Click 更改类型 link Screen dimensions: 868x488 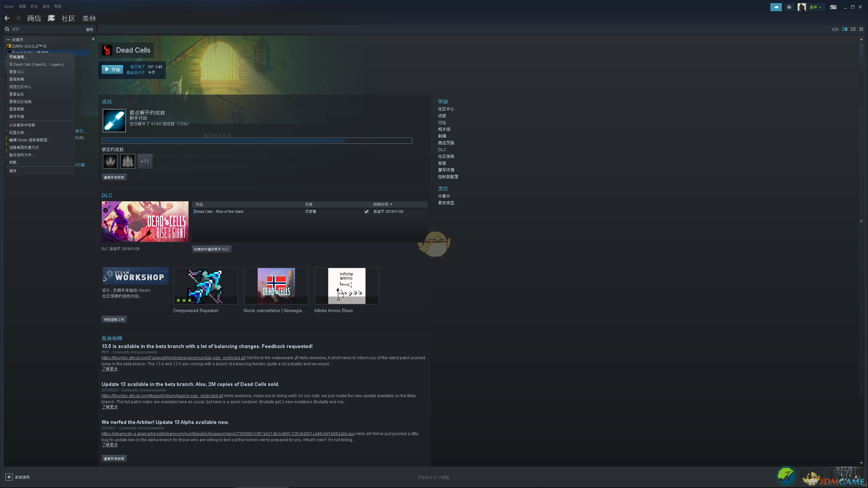(x=448, y=203)
